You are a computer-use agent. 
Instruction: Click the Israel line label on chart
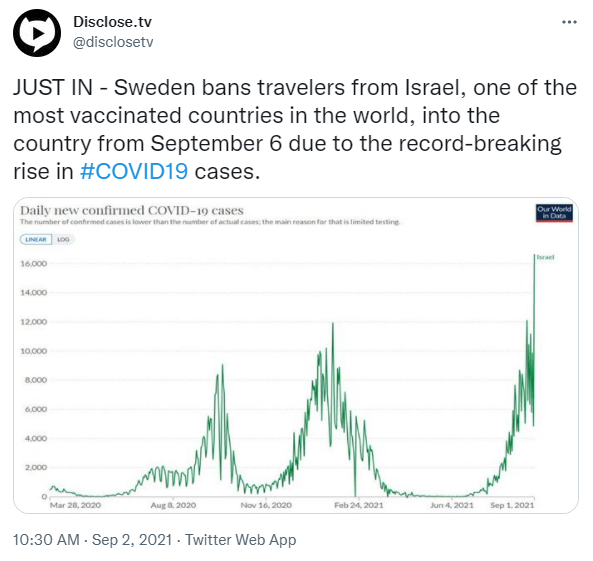[545, 257]
